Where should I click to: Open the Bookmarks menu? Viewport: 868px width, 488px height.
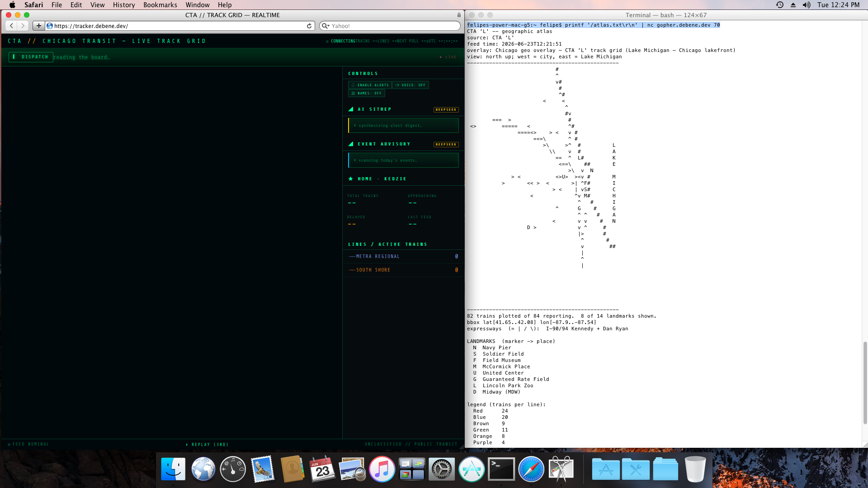[x=160, y=5]
